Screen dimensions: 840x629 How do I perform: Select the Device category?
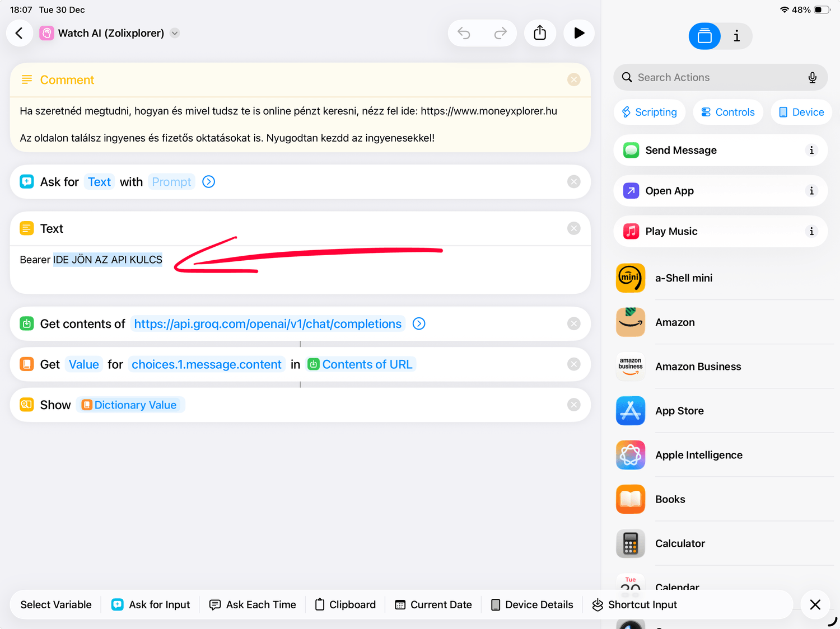[801, 112]
